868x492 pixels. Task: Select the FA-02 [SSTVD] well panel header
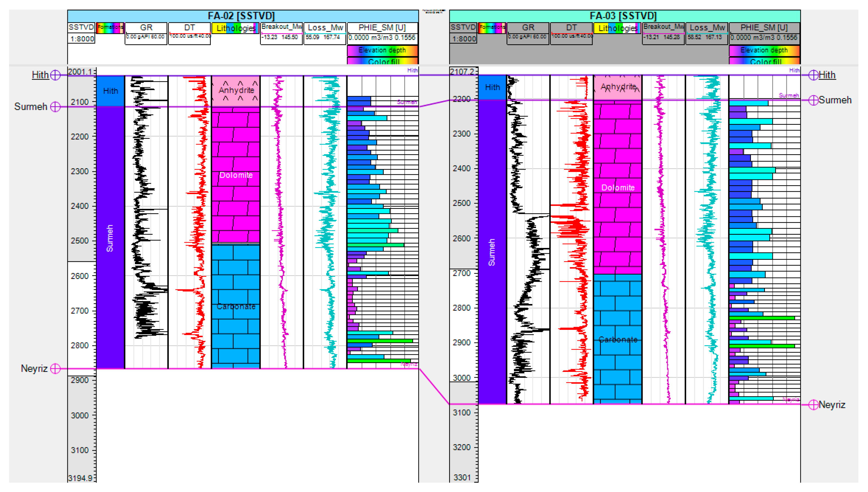pyautogui.click(x=242, y=16)
